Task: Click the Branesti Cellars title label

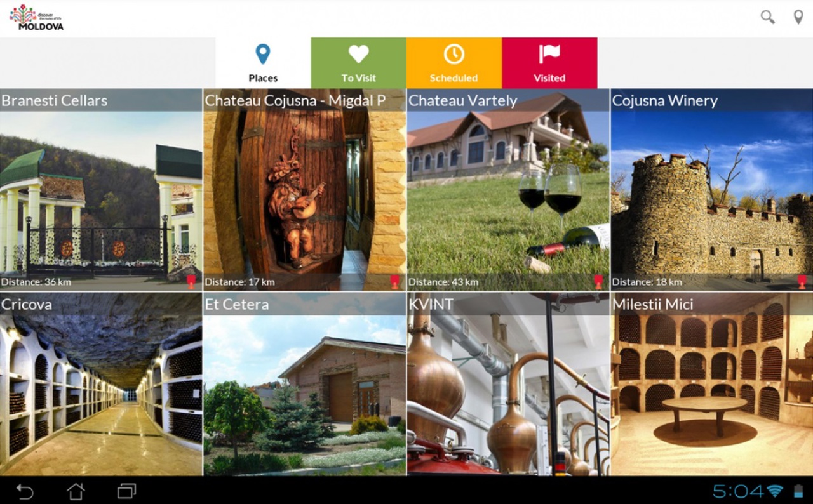Action: pos(55,100)
